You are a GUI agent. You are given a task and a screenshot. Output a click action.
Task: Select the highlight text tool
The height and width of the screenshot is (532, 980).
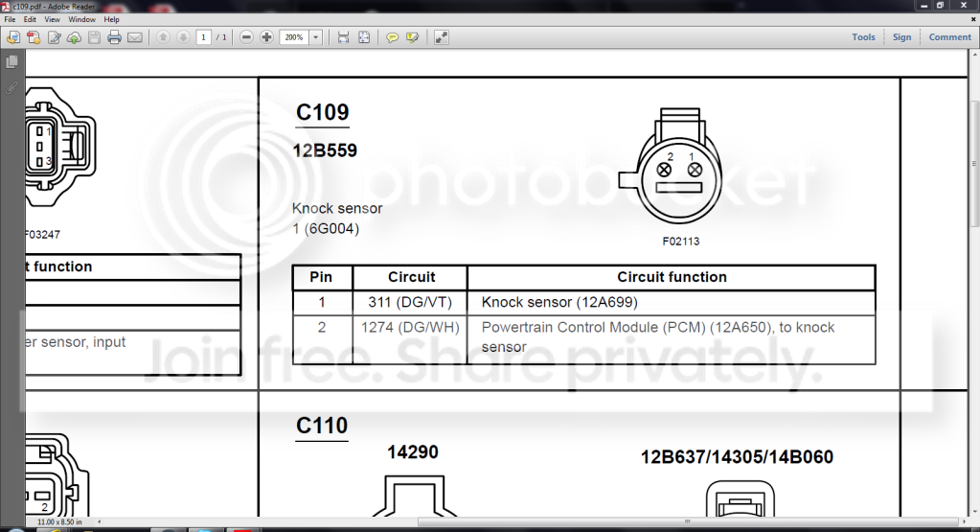click(412, 37)
